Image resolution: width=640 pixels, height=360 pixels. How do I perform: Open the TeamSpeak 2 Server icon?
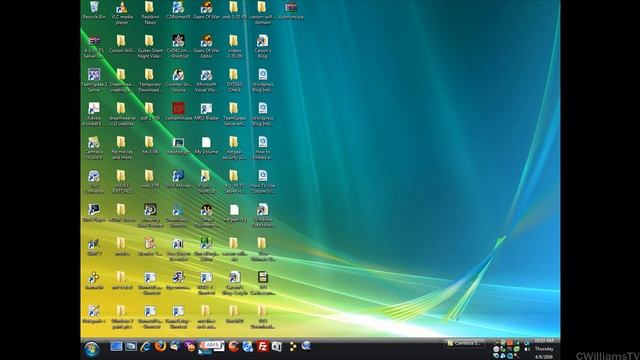[x=94, y=80]
